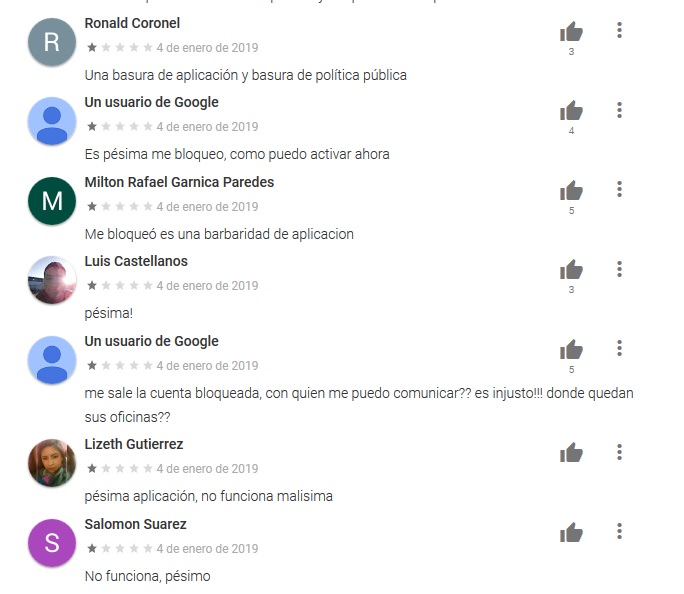
Task: Open more options for Milton Rafael's review
Action: point(619,189)
